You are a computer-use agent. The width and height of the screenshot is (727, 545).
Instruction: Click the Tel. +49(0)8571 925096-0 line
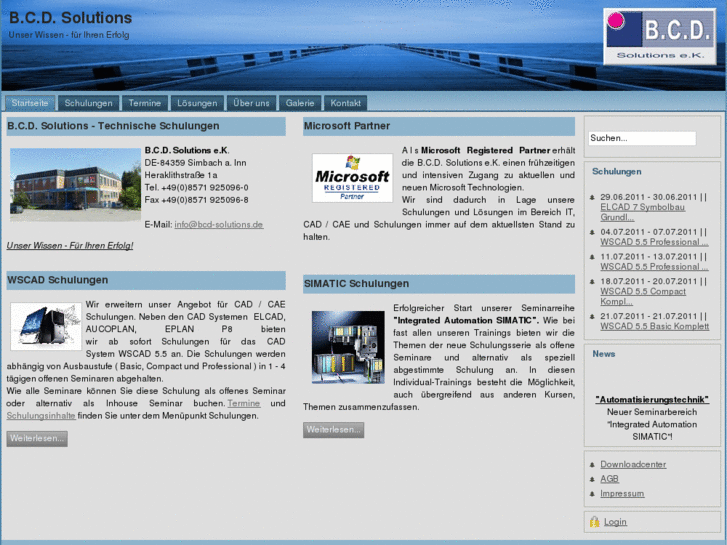tap(197, 187)
